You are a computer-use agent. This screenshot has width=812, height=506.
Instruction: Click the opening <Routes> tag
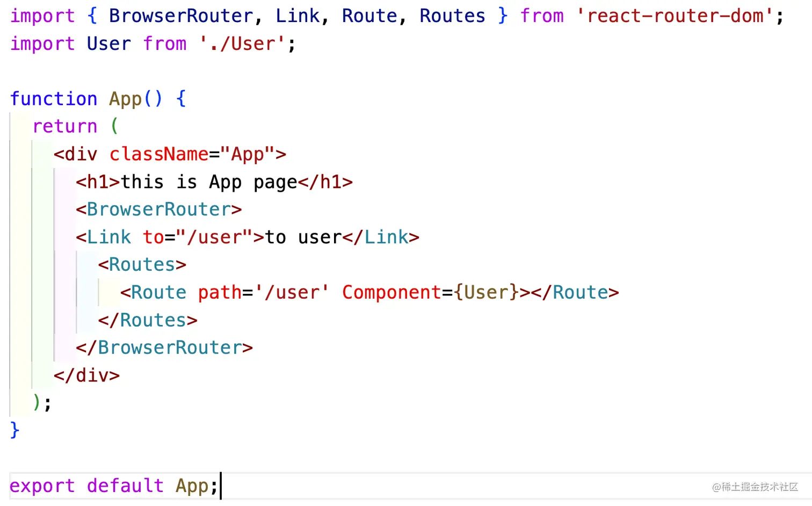142,265
